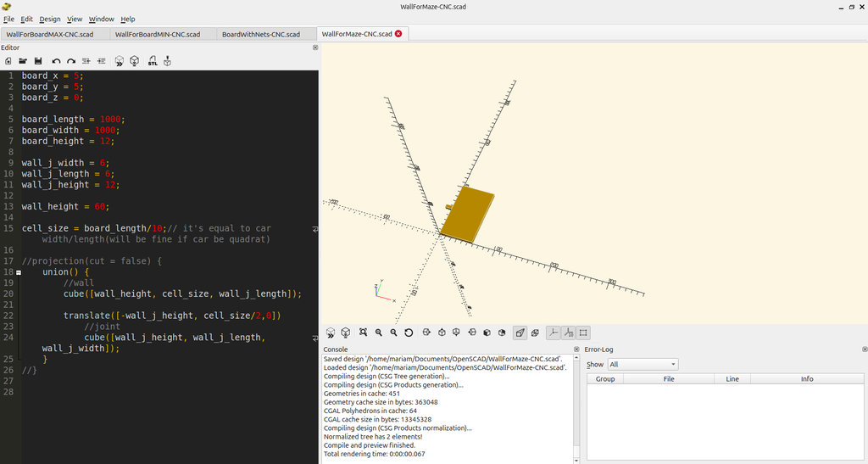The height and width of the screenshot is (464, 868).
Task: Toggle Show Scale Markers
Action: click(568, 333)
